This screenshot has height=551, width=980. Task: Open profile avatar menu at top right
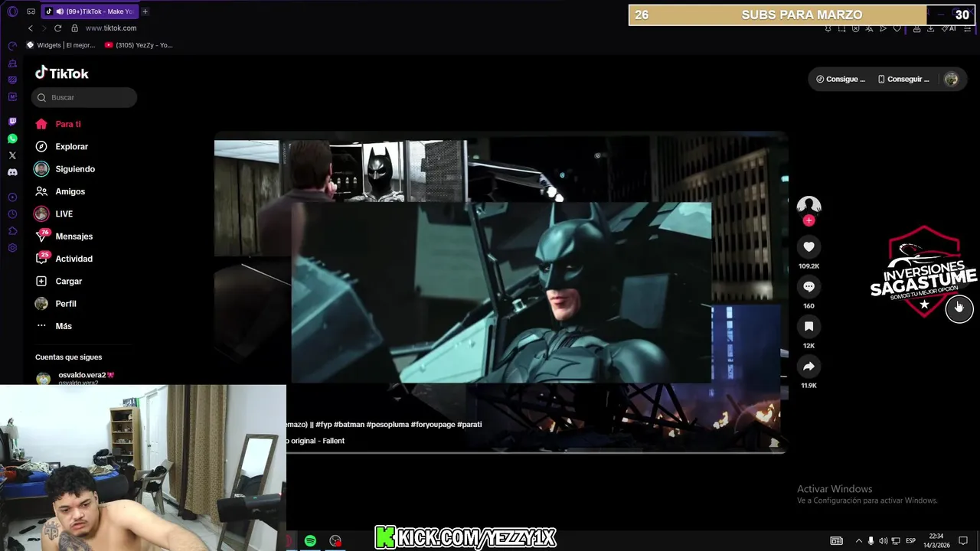point(951,79)
